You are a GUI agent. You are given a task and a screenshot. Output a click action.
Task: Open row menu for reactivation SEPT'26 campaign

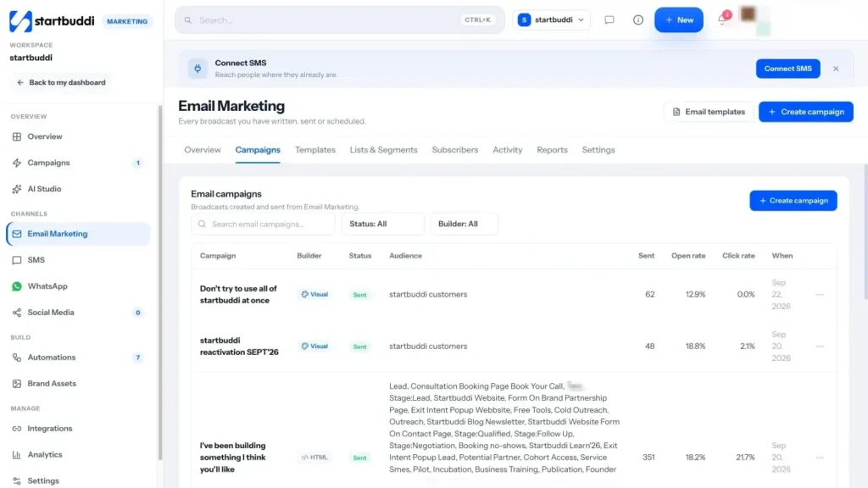(820, 347)
